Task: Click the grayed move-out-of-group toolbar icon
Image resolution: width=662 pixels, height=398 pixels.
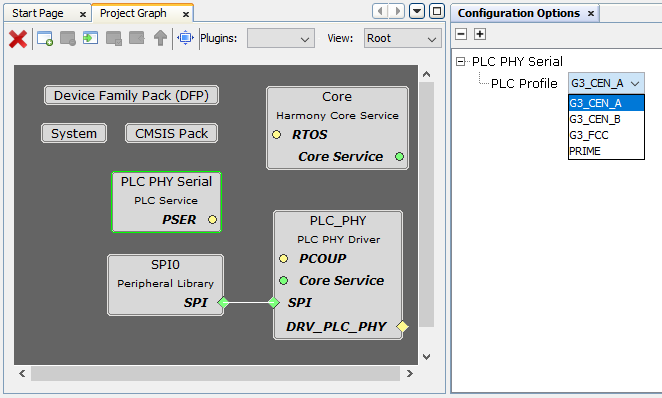Action: tap(137, 38)
